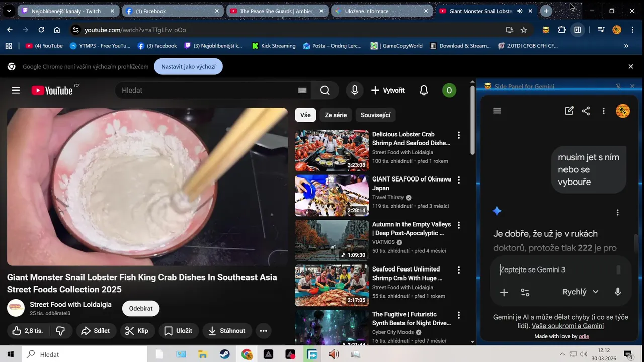Open the green YouTube account avatar
The width and height of the screenshot is (644, 362).
tap(449, 90)
